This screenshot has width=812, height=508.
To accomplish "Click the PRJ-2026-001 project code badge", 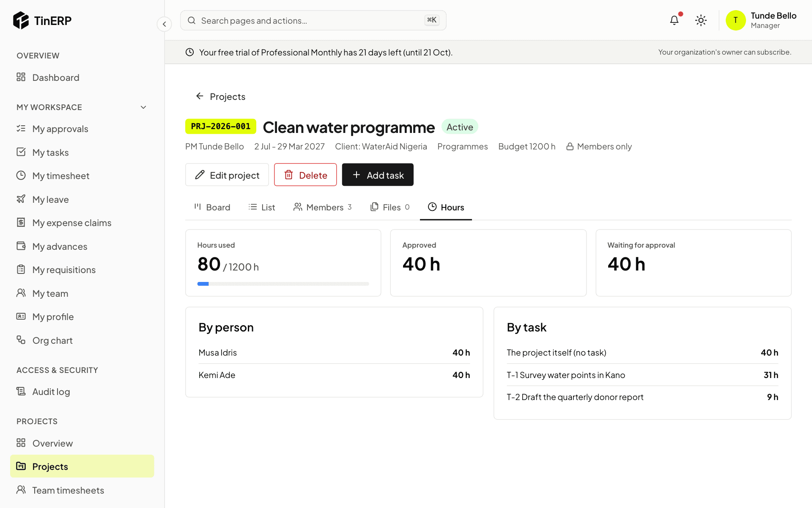I will [x=221, y=127].
